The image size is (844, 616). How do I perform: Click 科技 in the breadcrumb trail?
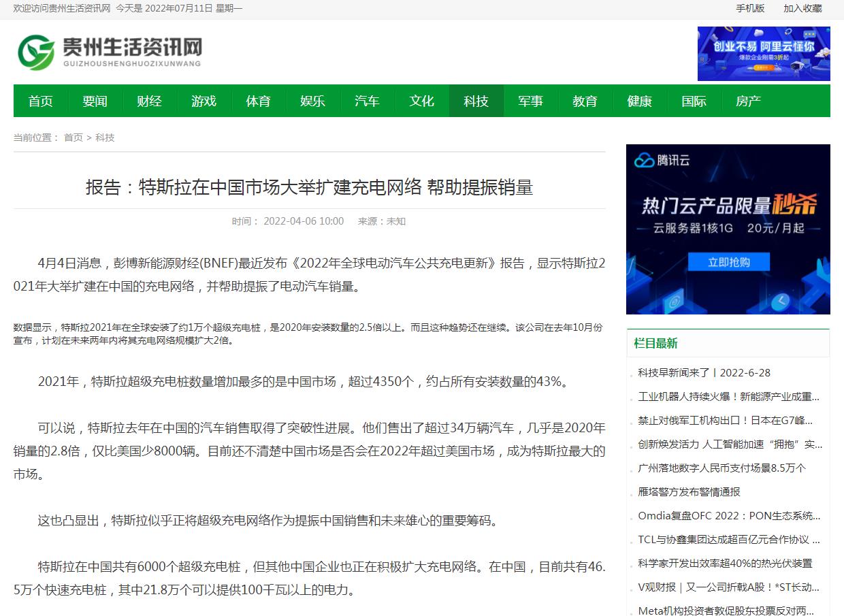105,137
